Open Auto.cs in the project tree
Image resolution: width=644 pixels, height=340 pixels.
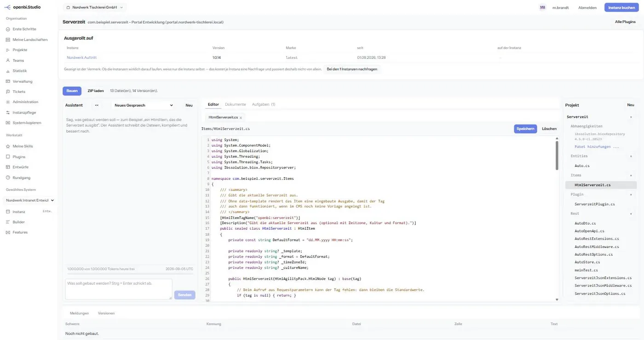[582, 166]
